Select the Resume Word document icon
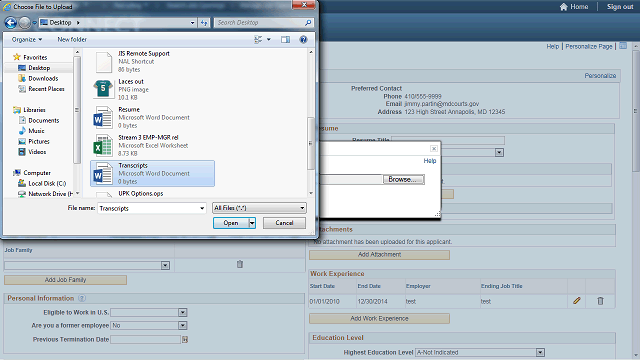 pyautogui.click(x=103, y=118)
